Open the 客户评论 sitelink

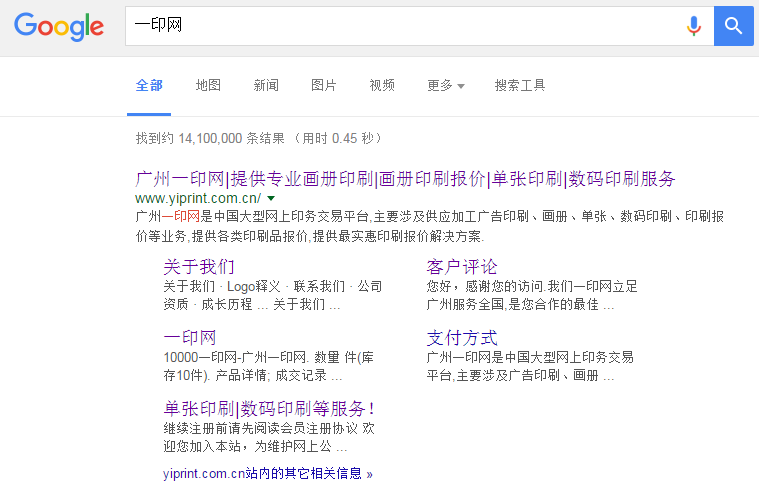462,267
